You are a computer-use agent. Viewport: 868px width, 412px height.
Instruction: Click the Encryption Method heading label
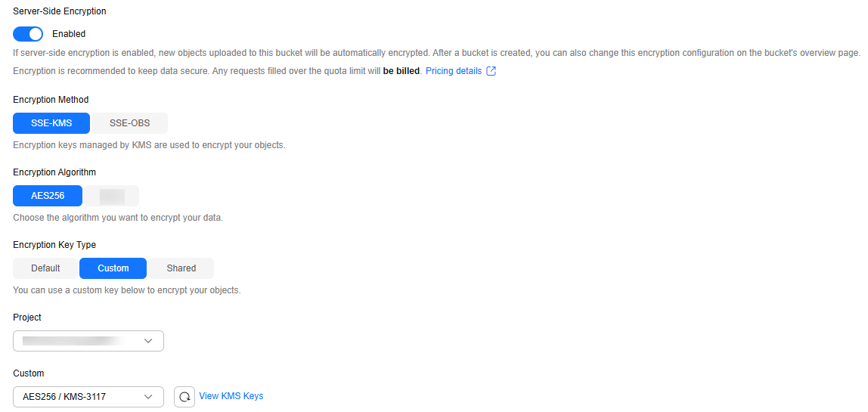(51, 100)
